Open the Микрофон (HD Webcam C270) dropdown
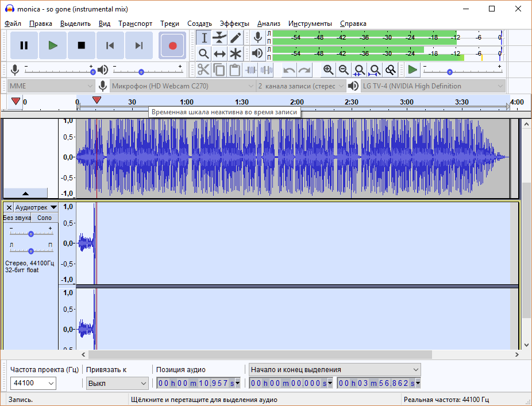Viewport: 532px width, 406px height. point(183,86)
